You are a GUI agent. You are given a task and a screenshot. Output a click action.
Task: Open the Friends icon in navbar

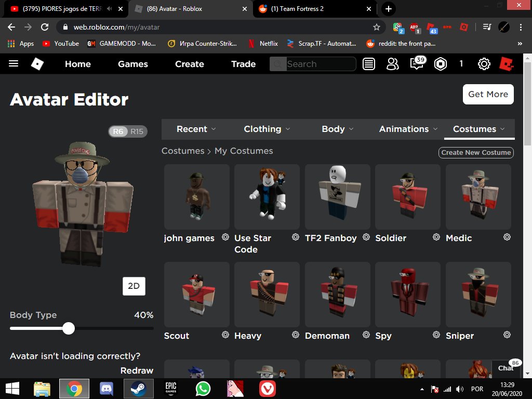393,64
